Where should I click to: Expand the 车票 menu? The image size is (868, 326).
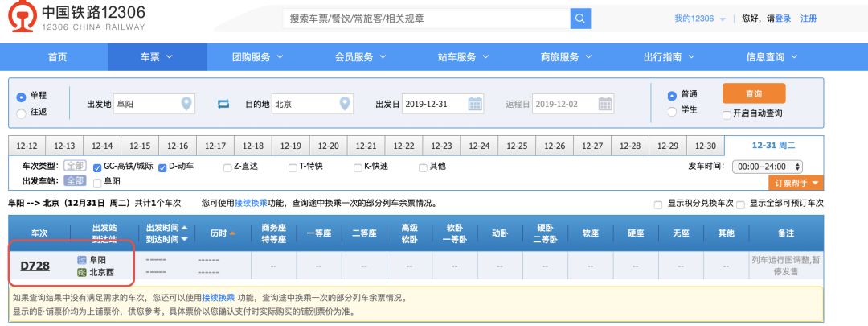(x=158, y=57)
